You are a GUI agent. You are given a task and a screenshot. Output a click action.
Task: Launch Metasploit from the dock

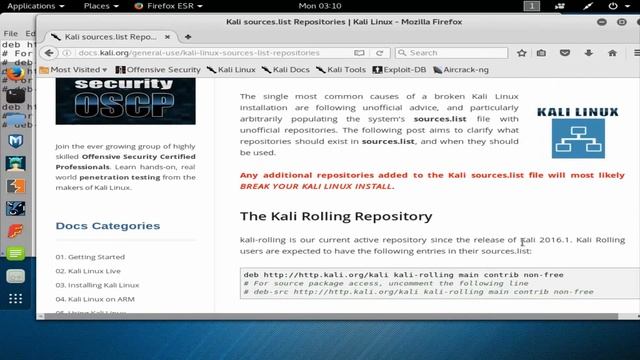point(16,141)
